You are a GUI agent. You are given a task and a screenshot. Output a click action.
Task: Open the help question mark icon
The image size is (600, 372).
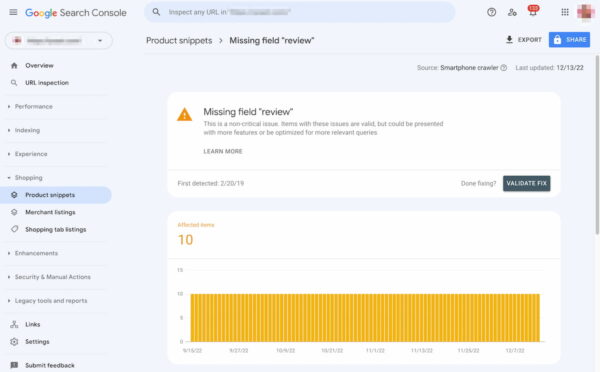click(491, 12)
